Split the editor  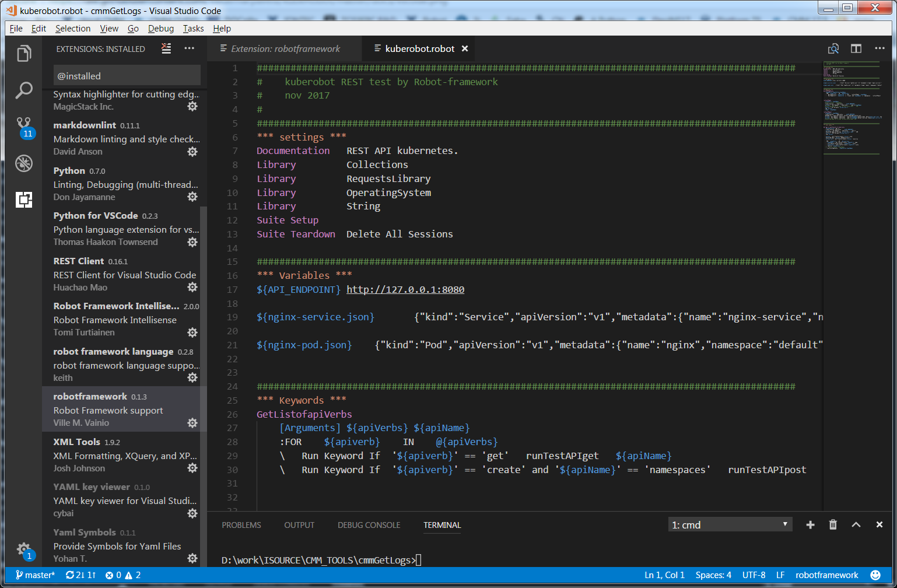coord(856,48)
